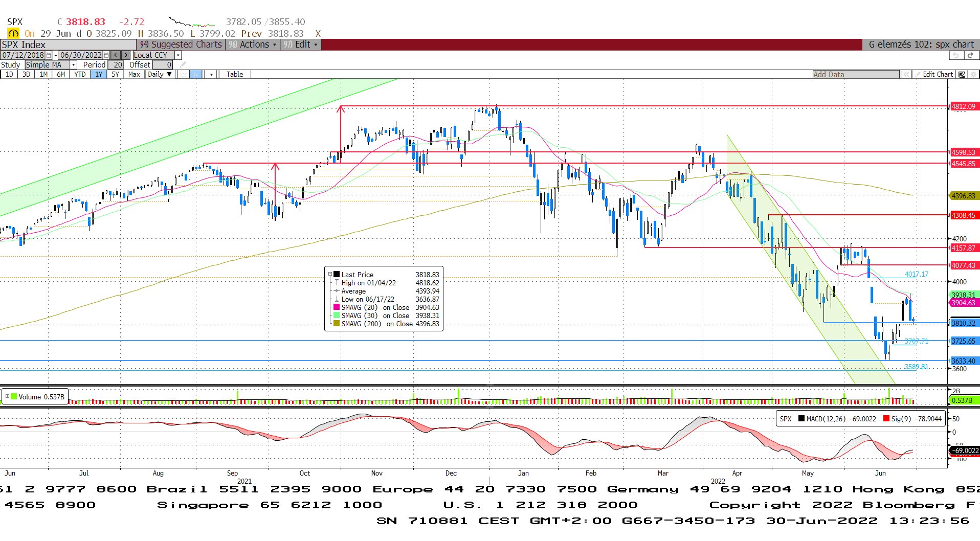Image resolution: width=980 pixels, height=541 pixels.
Task: Select the 5Y range tab
Action: (x=115, y=74)
